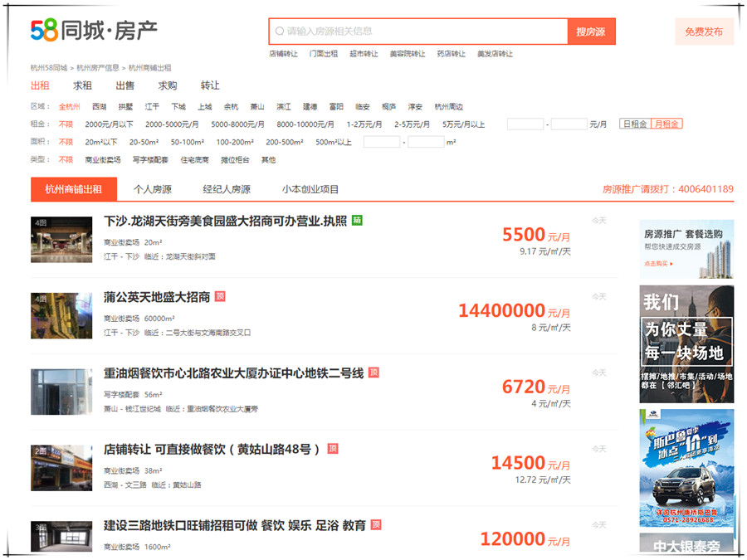Click the 搜房源 search button
The height and width of the screenshot is (560, 747).
tap(591, 32)
